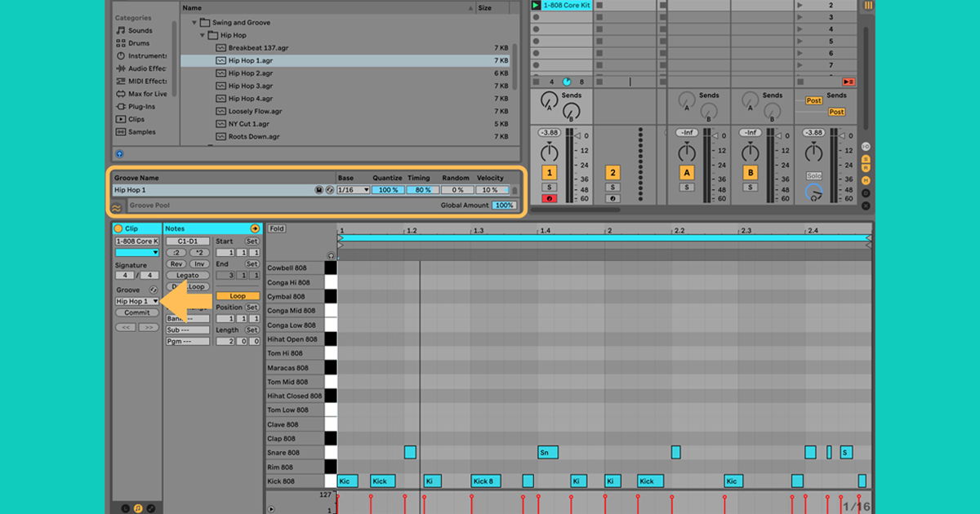Click the *2 double tempo button
This screenshot has width=980, height=514.
click(199, 253)
